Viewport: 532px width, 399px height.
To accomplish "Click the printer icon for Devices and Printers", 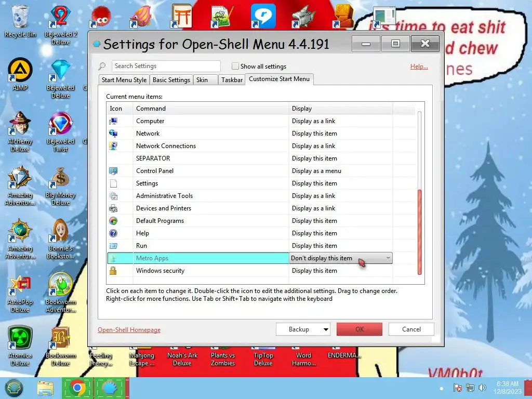I will pos(113,208).
